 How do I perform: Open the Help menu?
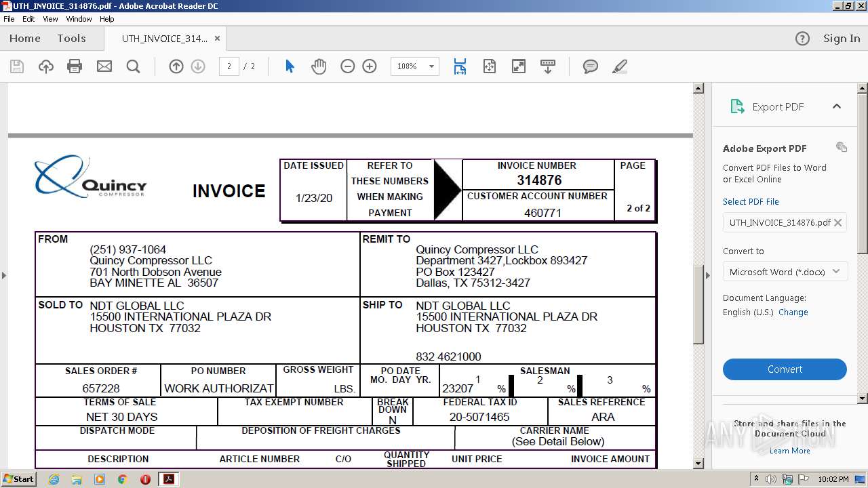point(107,19)
